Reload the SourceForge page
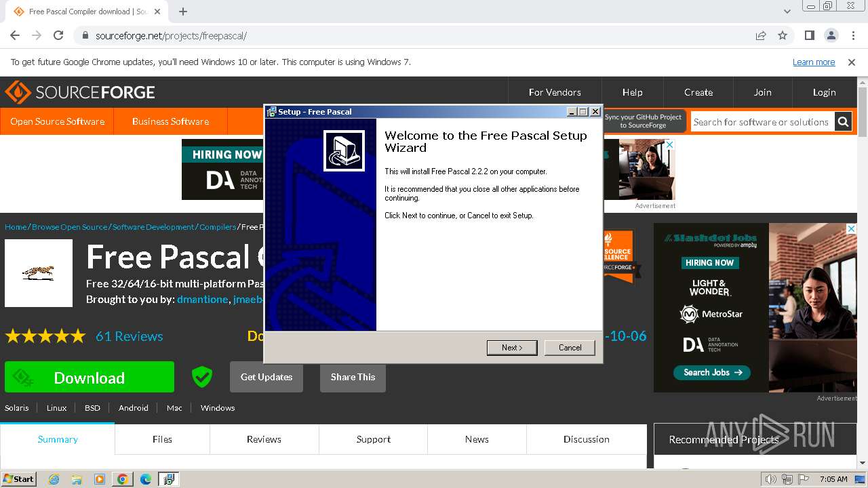This screenshot has height=488, width=868. click(58, 35)
